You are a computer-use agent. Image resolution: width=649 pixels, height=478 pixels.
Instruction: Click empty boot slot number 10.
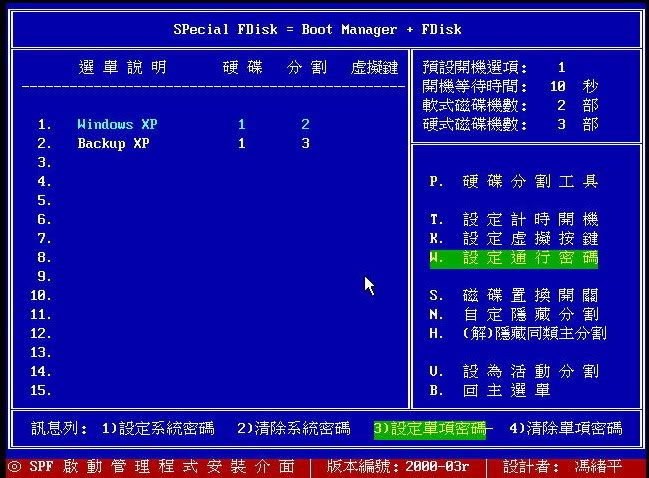coord(41,295)
